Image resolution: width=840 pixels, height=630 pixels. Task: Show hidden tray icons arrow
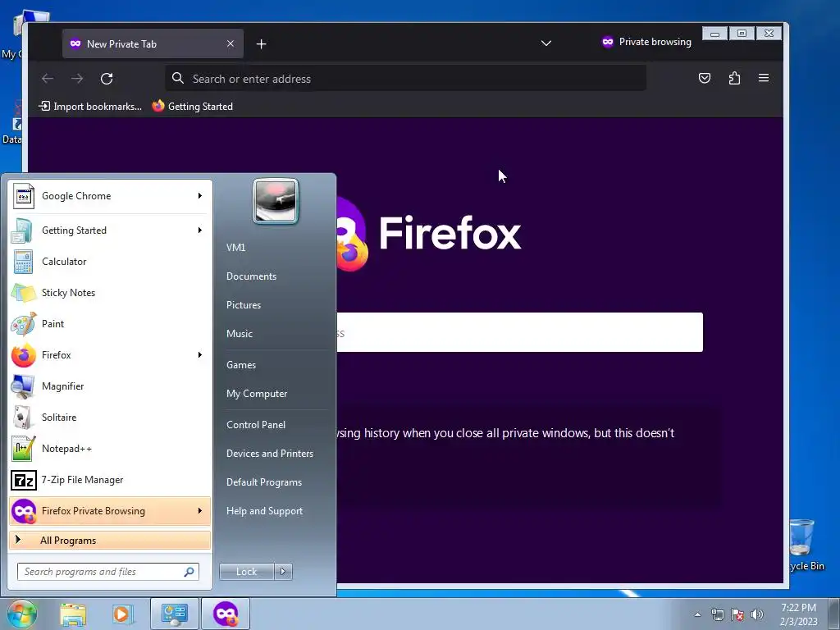coord(697,614)
